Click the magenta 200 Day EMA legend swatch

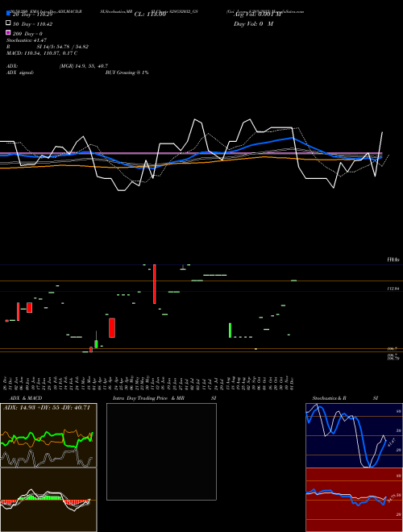click(x=8, y=32)
